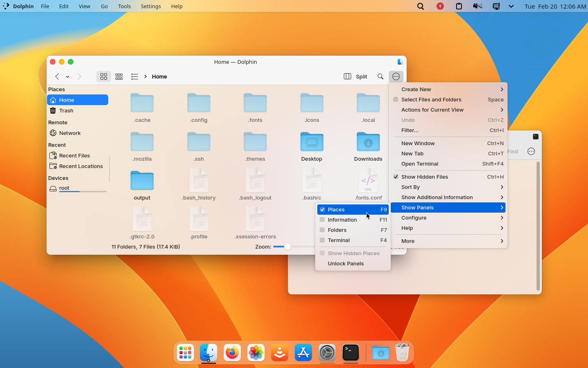Image resolution: width=588 pixels, height=368 pixels.
Task: Open the Settings menu in menu bar
Action: tap(151, 6)
